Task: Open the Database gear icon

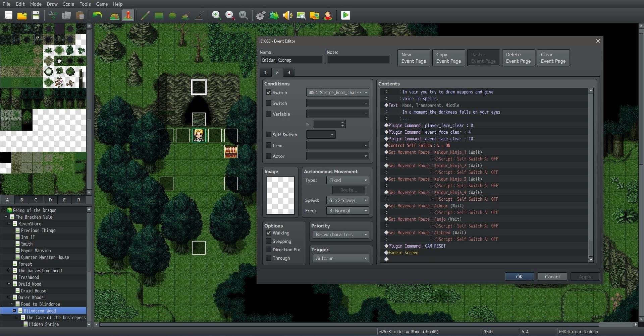Action: (x=261, y=15)
